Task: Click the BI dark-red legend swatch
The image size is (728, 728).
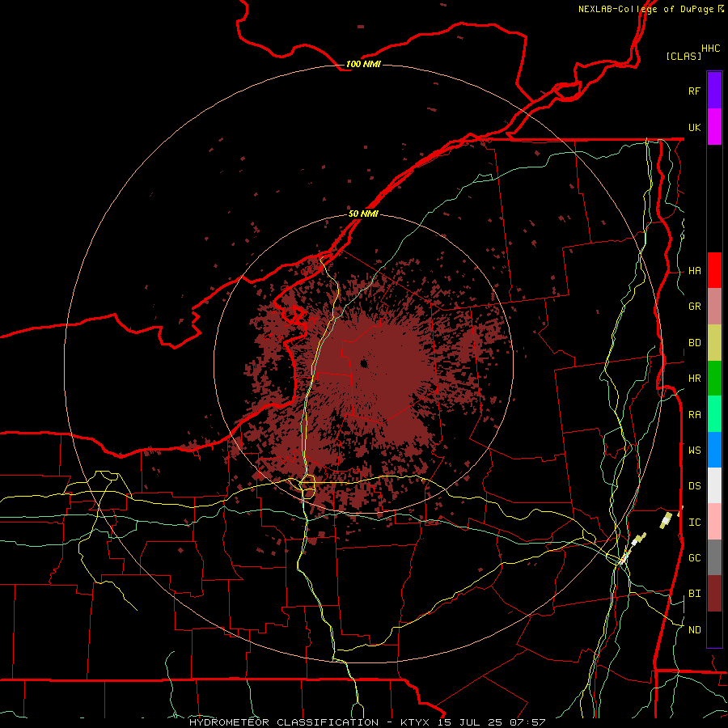Action: point(714,594)
